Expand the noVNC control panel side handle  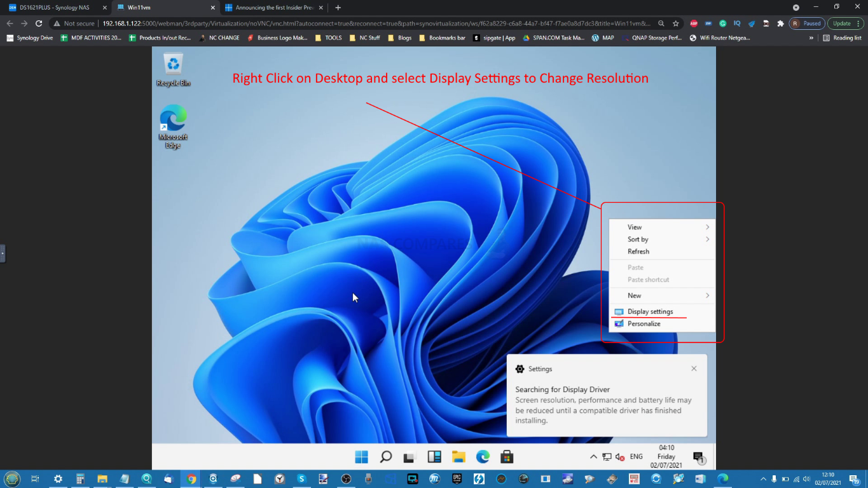(3, 253)
